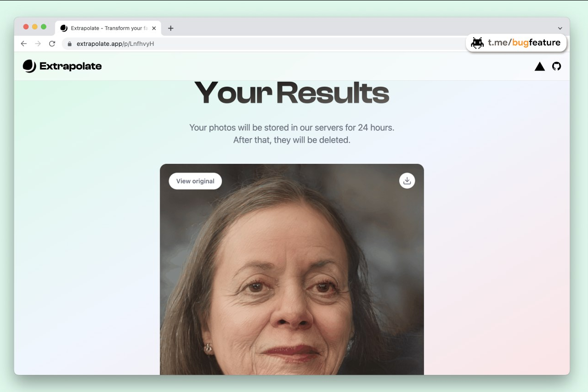Image resolution: width=588 pixels, height=392 pixels.
Task: Go forward to the next page
Action: [x=38, y=44]
